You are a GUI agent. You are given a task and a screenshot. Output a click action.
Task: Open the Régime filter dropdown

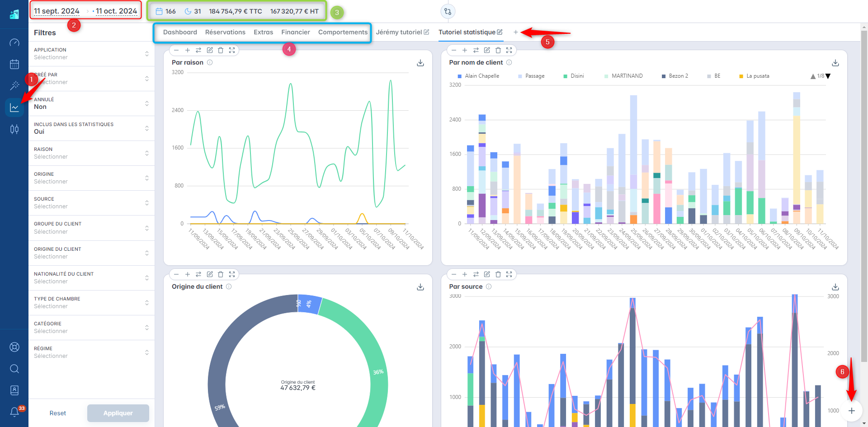coord(91,352)
